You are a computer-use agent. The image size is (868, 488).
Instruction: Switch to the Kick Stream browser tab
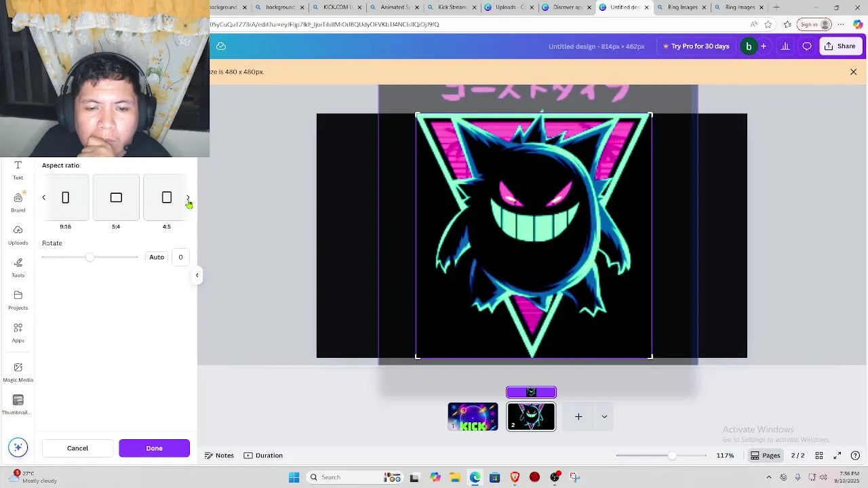(452, 7)
